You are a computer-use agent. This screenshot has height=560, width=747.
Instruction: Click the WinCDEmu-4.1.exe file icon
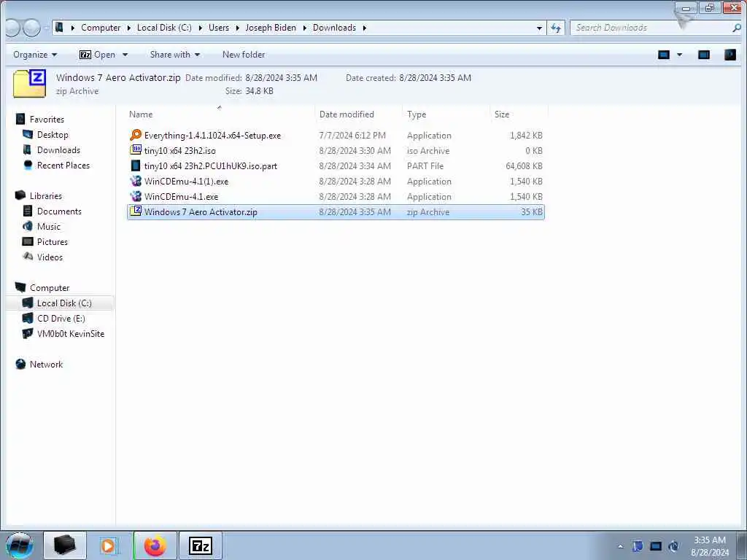click(x=136, y=196)
